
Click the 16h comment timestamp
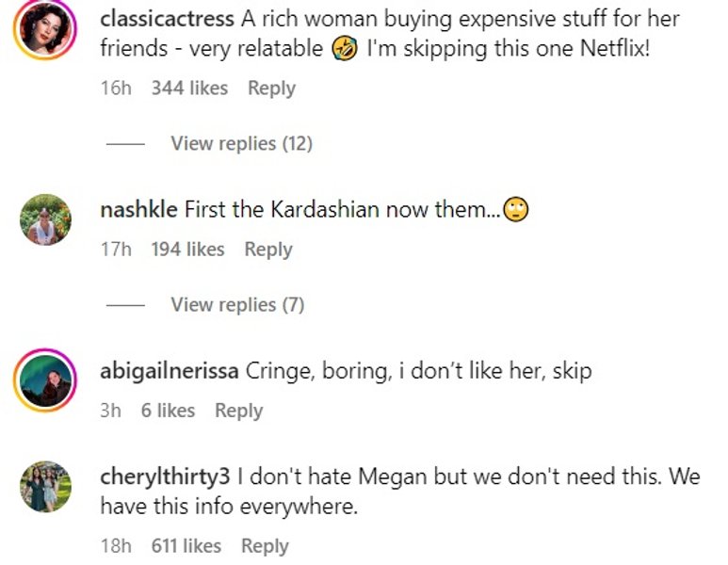point(116,88)
